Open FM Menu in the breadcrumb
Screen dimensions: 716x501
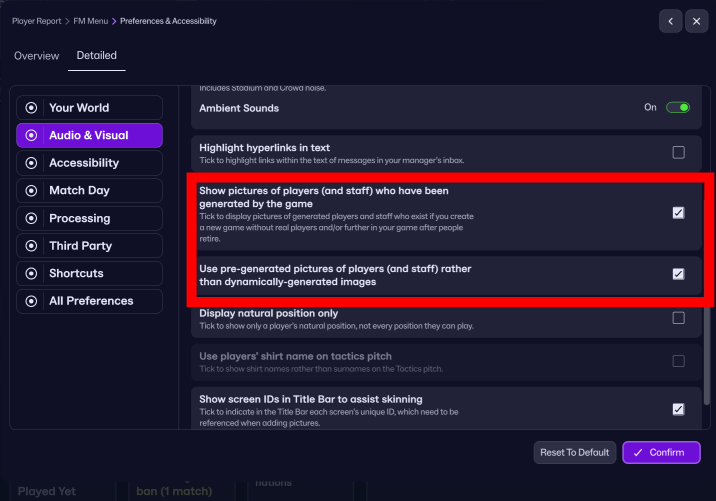[x=91, y=21]
